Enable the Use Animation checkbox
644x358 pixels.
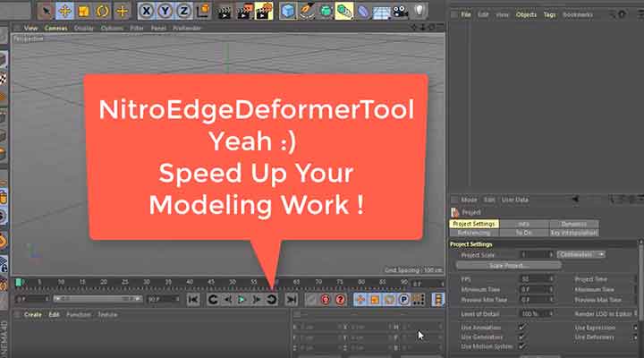click(x=521, y=328)
